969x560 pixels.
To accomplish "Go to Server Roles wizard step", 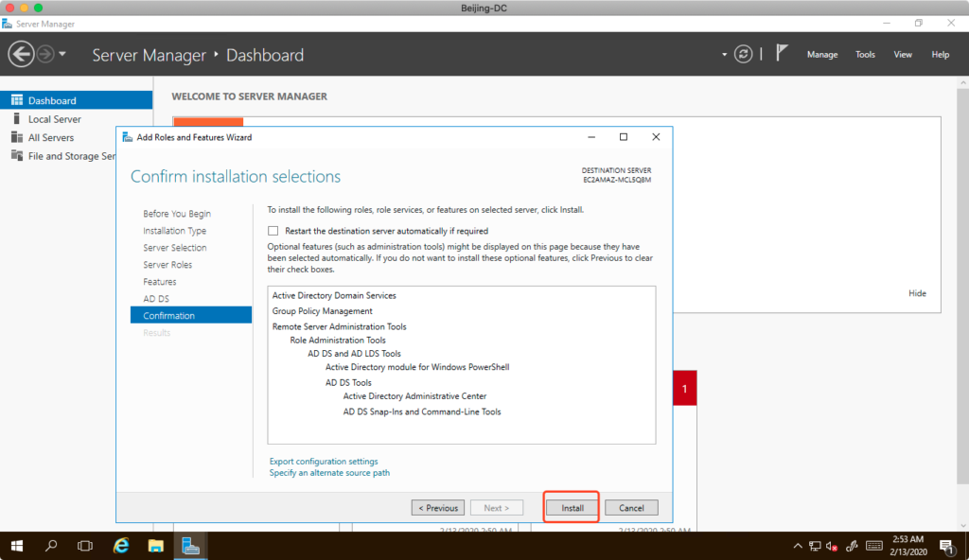I will click(x=167, y=265).
